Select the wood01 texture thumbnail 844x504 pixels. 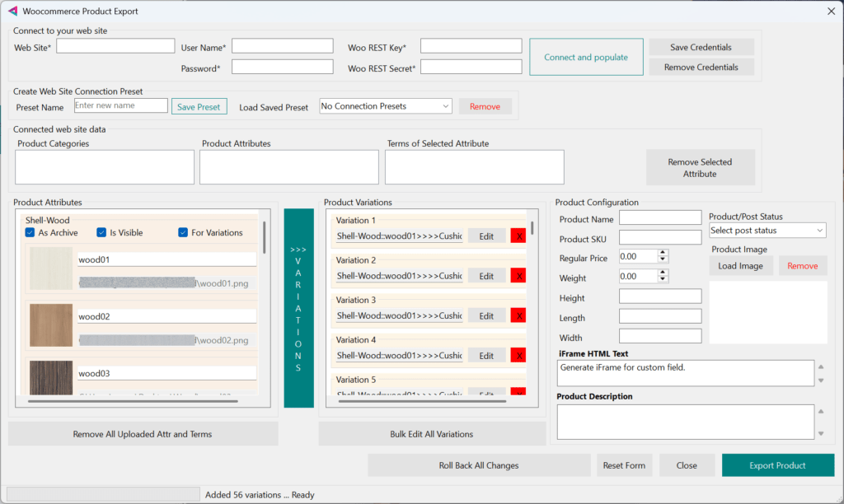(51, 269)
